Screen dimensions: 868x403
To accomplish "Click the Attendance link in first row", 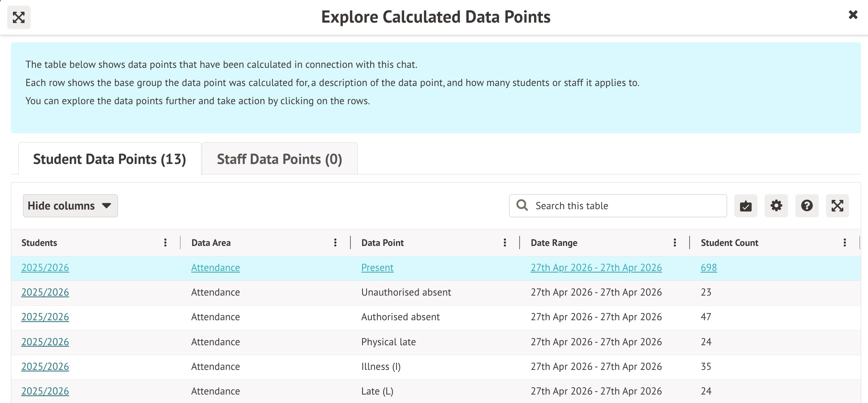I will 215,268.
